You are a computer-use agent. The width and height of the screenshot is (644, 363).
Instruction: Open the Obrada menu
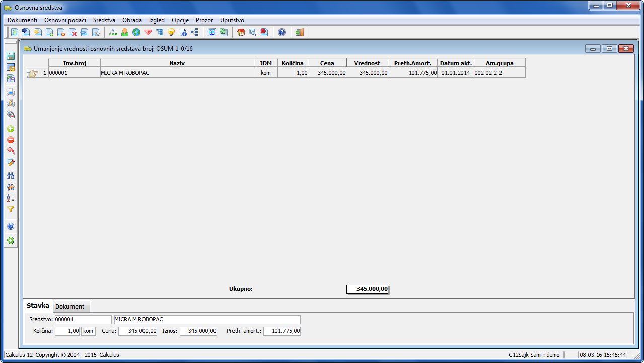click(x=132, y=20)
